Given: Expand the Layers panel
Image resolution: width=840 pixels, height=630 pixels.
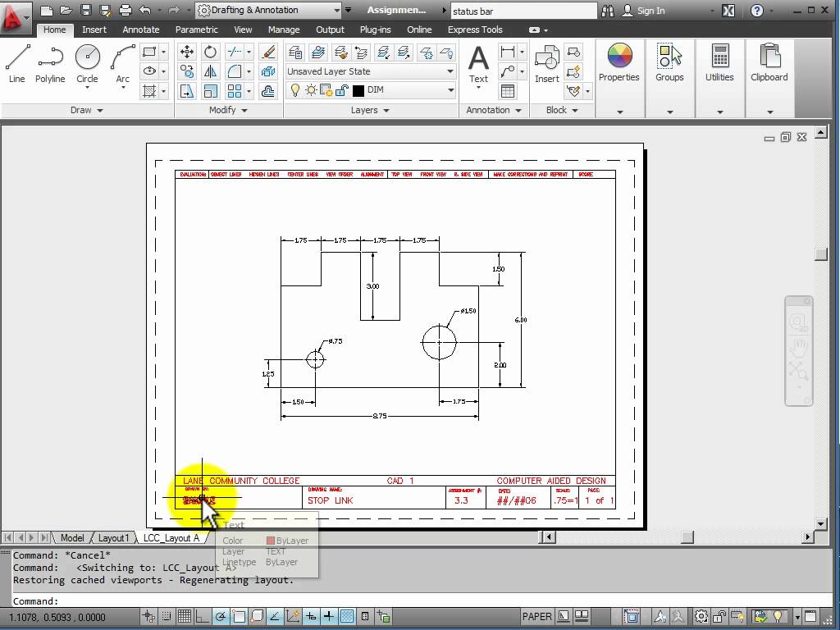Looking at the screenshot, I should (x=370, y=110).
